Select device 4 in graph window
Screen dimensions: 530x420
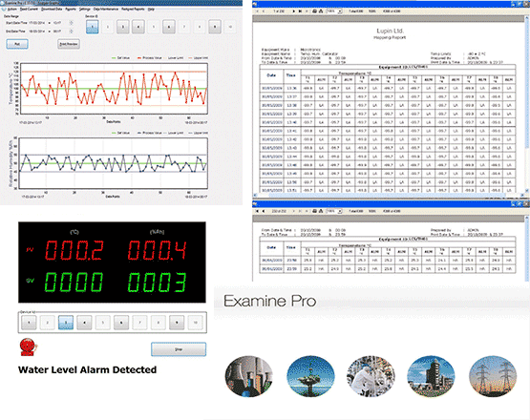pos(138,27)
